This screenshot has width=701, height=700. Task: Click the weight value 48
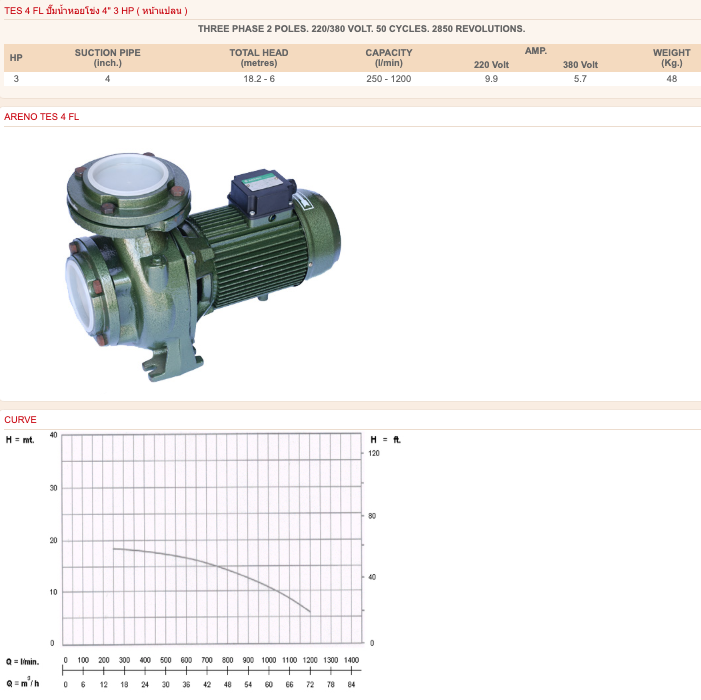pyautogui.click(x=671, y=79)
